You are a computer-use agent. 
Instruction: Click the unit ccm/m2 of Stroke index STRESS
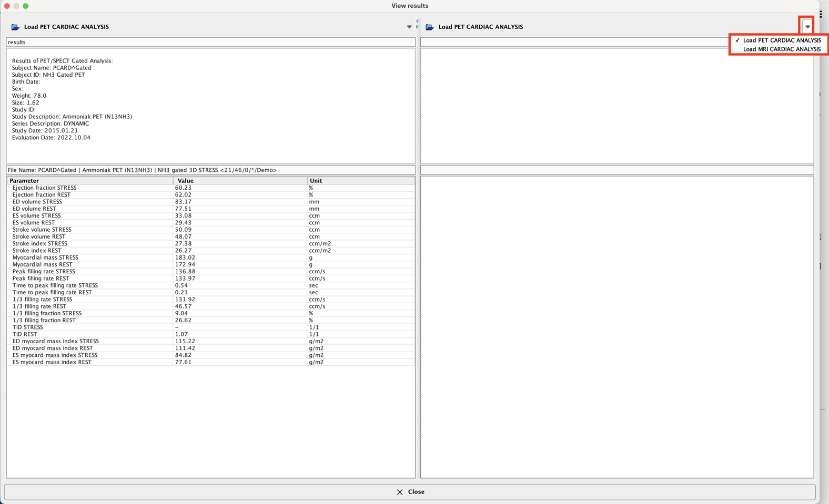pyautogui.click(x=320, y=243)
